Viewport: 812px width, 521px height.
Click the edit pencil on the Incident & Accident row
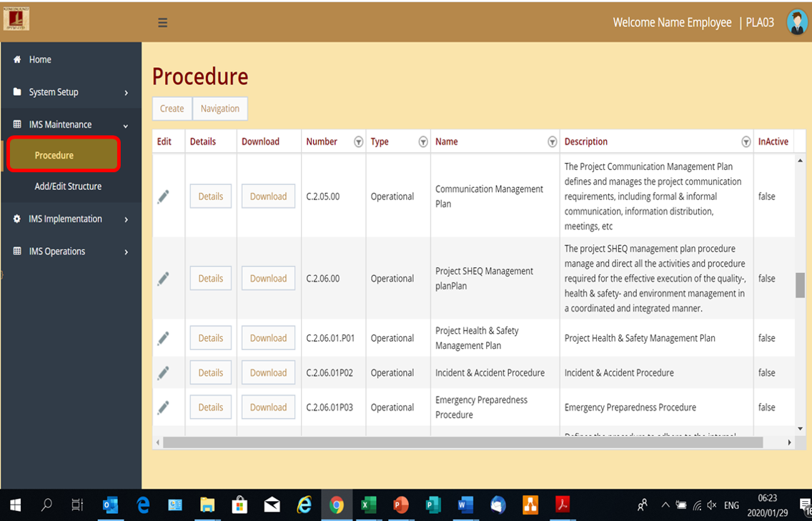(x=165, y=372)
